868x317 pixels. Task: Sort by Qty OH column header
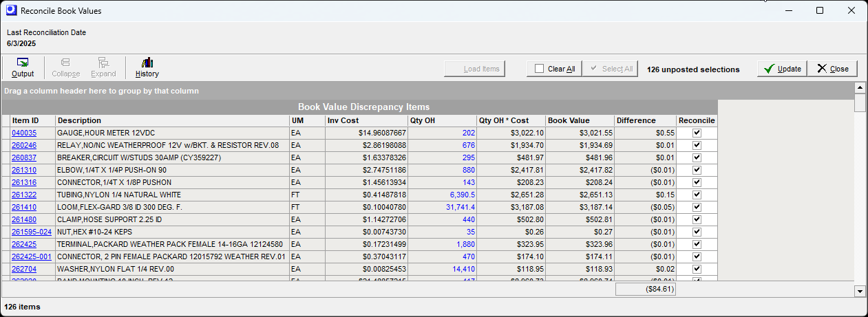coord(442,120)
